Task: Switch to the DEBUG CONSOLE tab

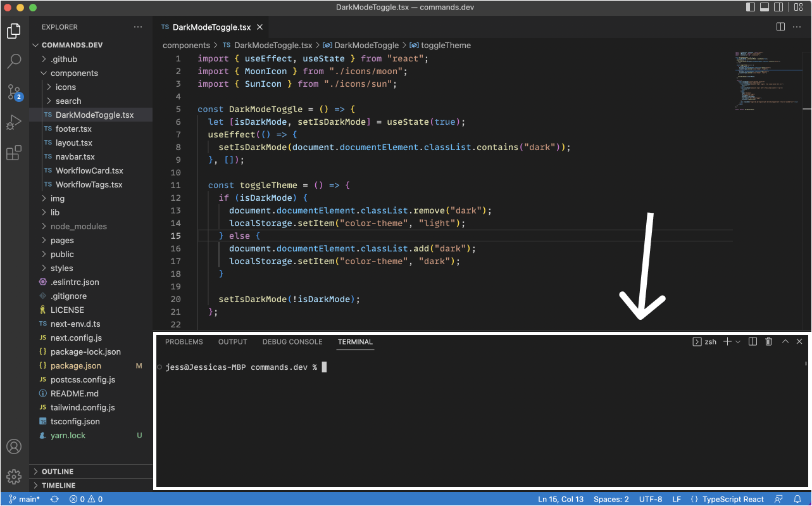Action: pyautogui.click(x=292, y=341)
